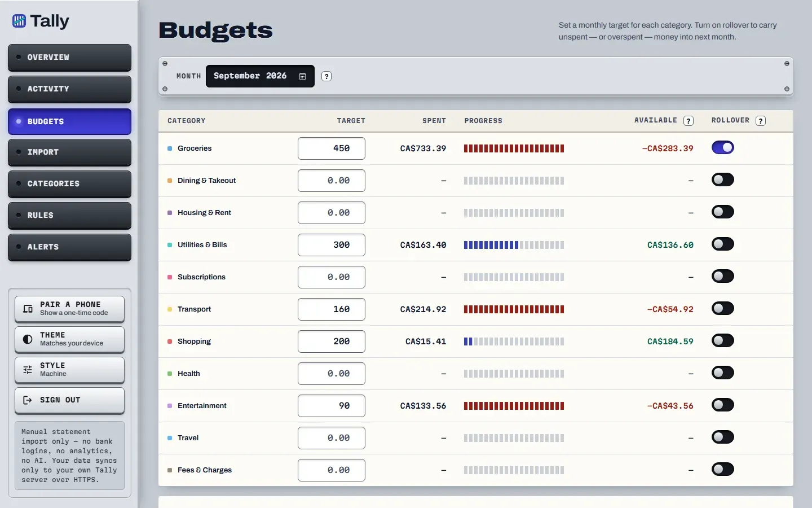Click the Utilities & Bills progress bar
The image size is (812, 508).
514,245
